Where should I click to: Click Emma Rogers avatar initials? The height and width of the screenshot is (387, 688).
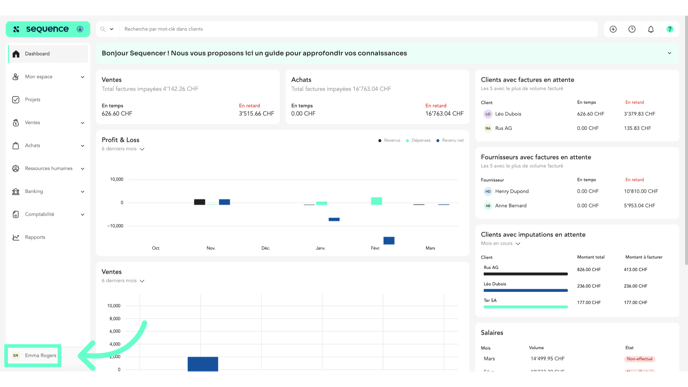pos(16,355)
